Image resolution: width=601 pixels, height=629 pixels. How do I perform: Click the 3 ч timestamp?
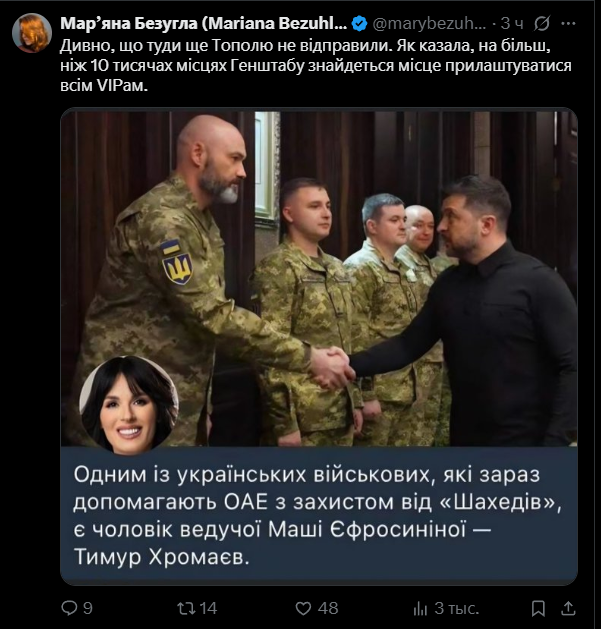coord(512,24)
